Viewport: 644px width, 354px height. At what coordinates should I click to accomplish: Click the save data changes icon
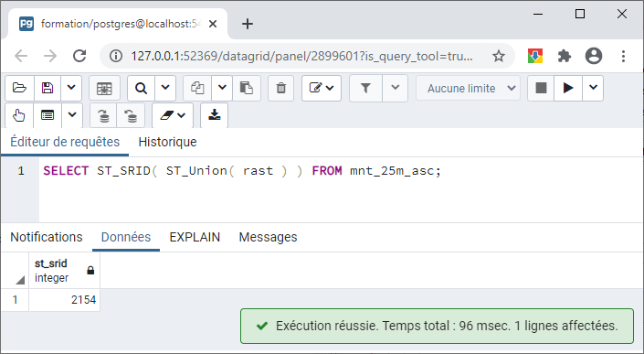pos(104,88)
